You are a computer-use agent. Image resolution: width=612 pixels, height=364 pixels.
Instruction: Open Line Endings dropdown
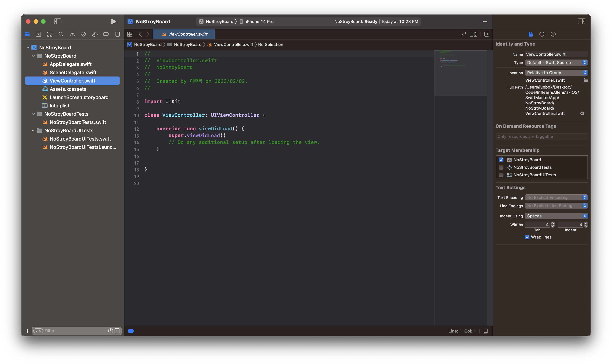tap(556, 206)
